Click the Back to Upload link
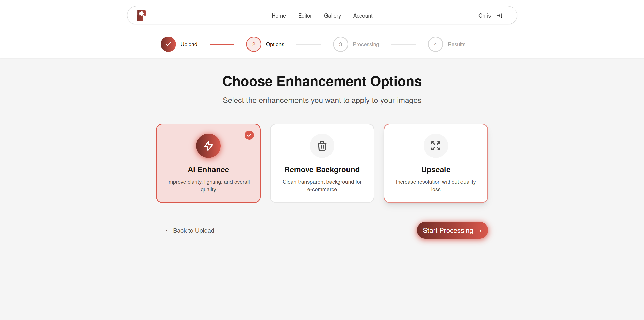 click(190, 231)
